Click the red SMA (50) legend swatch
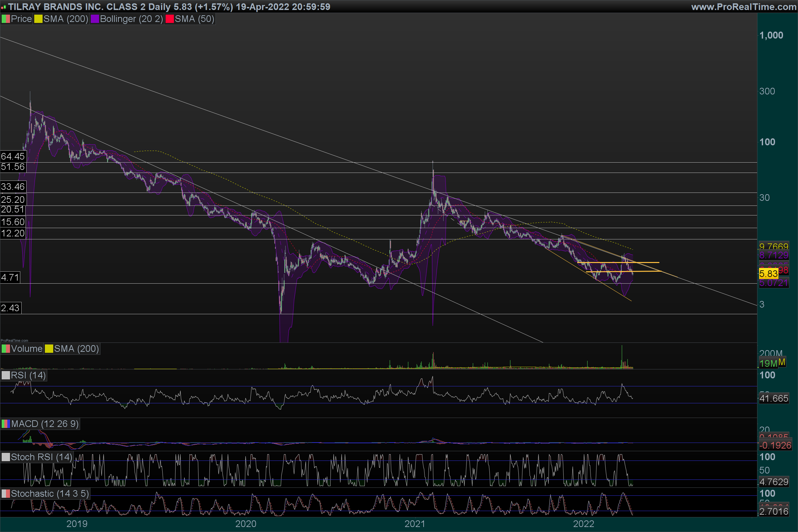The width and height of the screenshot is (798, 532). (169, 19)
